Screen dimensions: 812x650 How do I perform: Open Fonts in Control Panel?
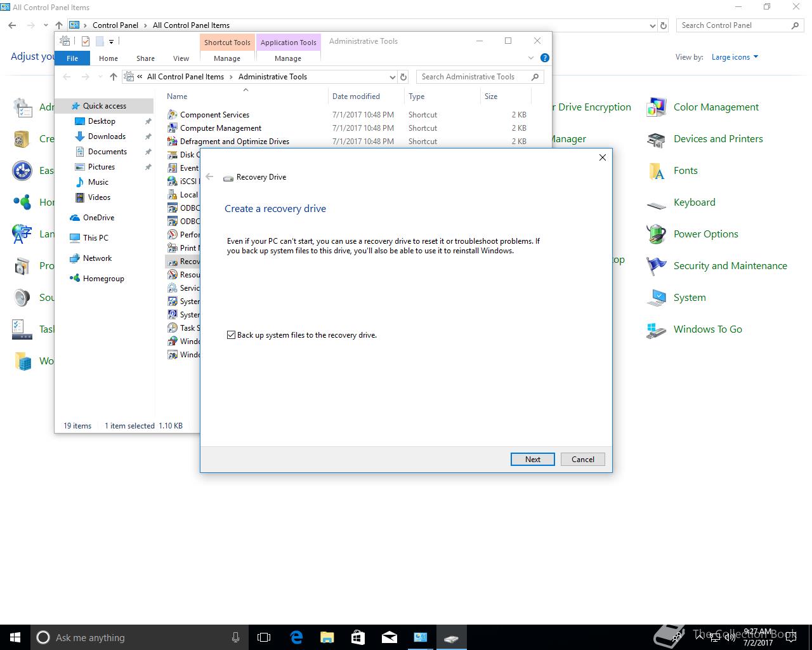(685, 171)
